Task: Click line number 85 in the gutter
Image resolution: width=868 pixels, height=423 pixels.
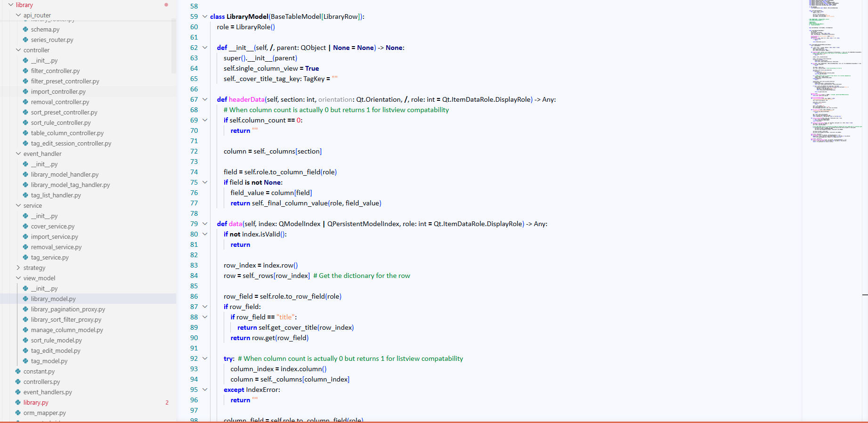Action: coord(194,286)
